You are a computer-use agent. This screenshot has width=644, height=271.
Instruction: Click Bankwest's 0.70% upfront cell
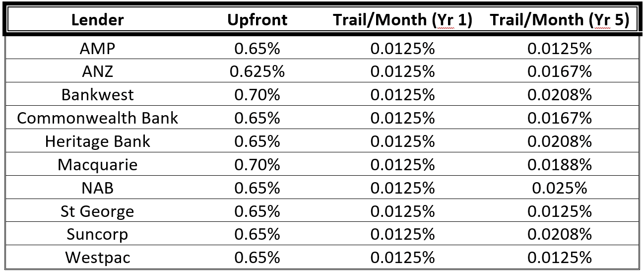pyautogui.click(x=257, y=95)
